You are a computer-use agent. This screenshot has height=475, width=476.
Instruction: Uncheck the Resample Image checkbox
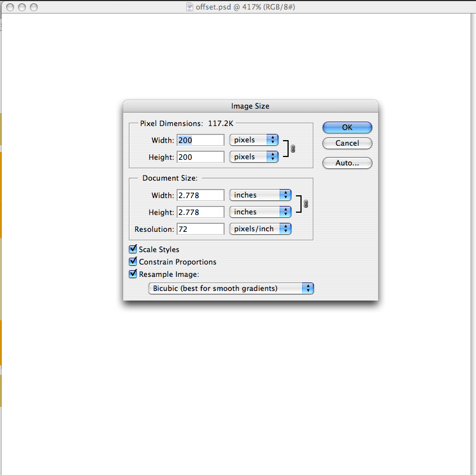click(x=133, y=274)
